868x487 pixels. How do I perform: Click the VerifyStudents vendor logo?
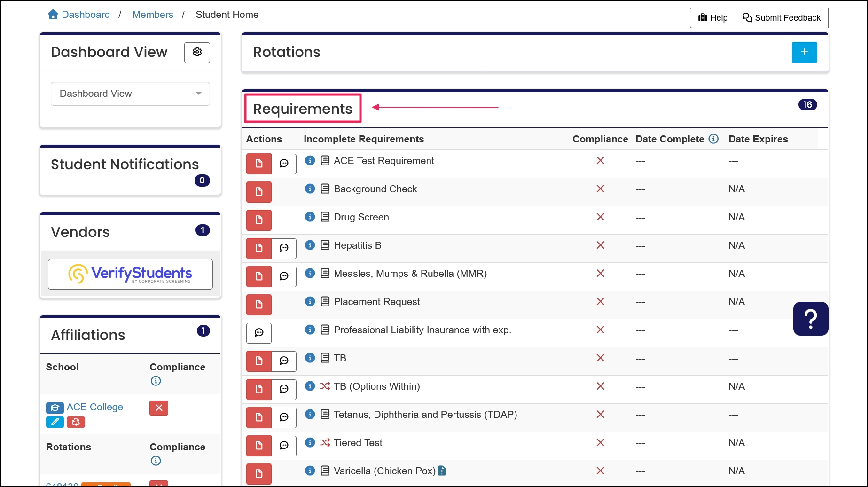130,274
